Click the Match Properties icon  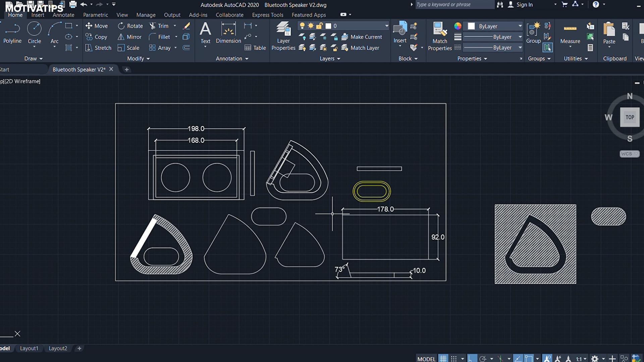point(440,36)
